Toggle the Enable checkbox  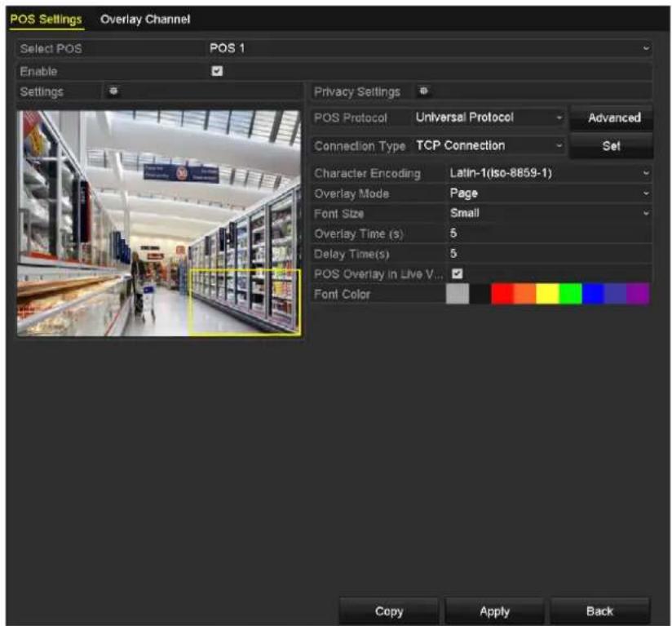tap(217, 71)
